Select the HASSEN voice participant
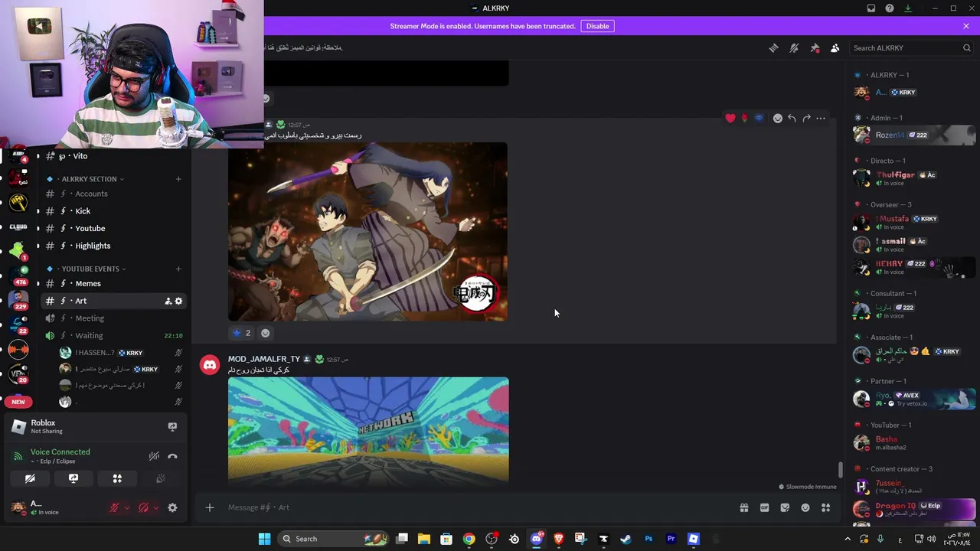Viewport: 980px width, 551px height. coord(121,353)
